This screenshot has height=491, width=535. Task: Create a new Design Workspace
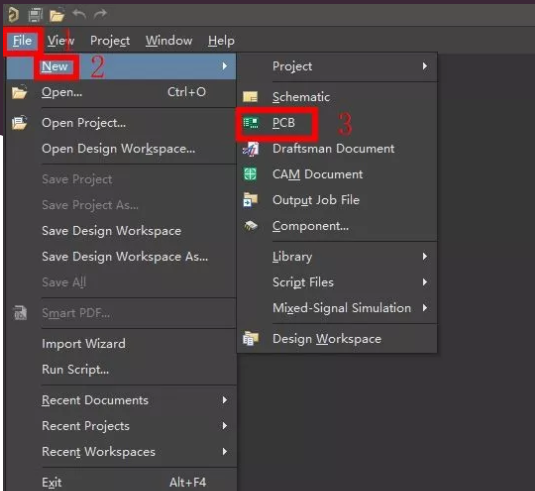pos(337,339)
